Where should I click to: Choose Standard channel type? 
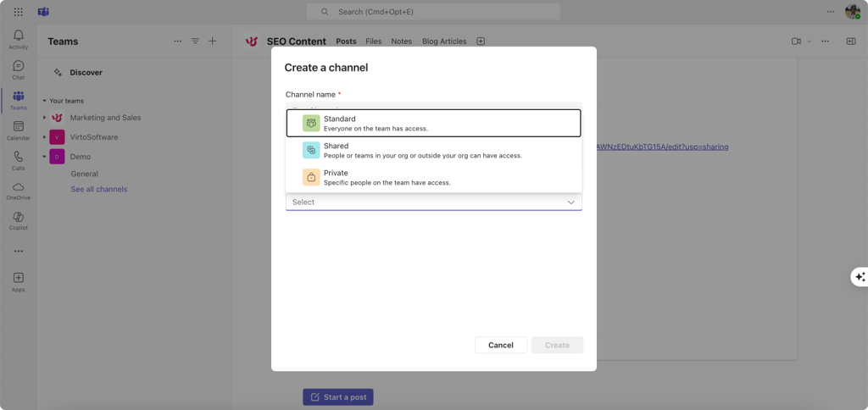[433, 123]
